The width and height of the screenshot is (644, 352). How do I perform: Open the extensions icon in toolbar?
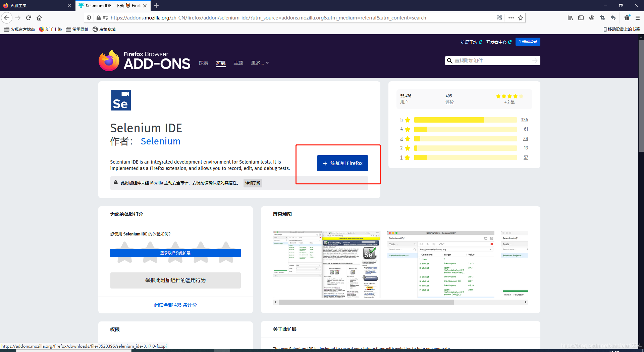(x=627, y=18)
